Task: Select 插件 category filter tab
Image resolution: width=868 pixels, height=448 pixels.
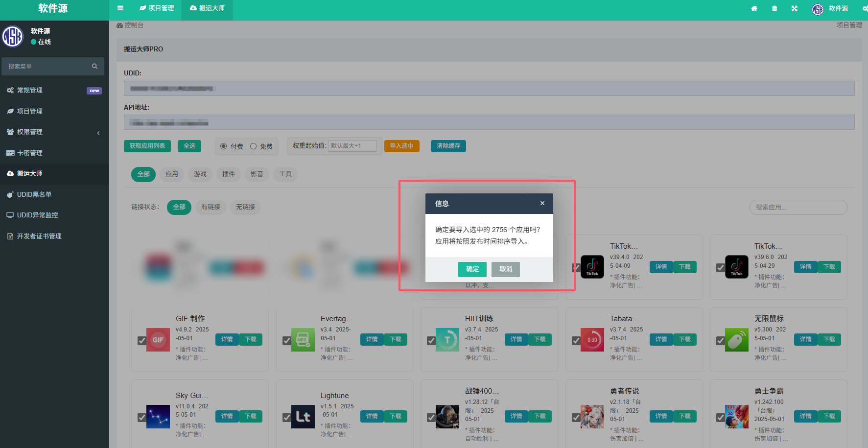Action: [229, 174]
